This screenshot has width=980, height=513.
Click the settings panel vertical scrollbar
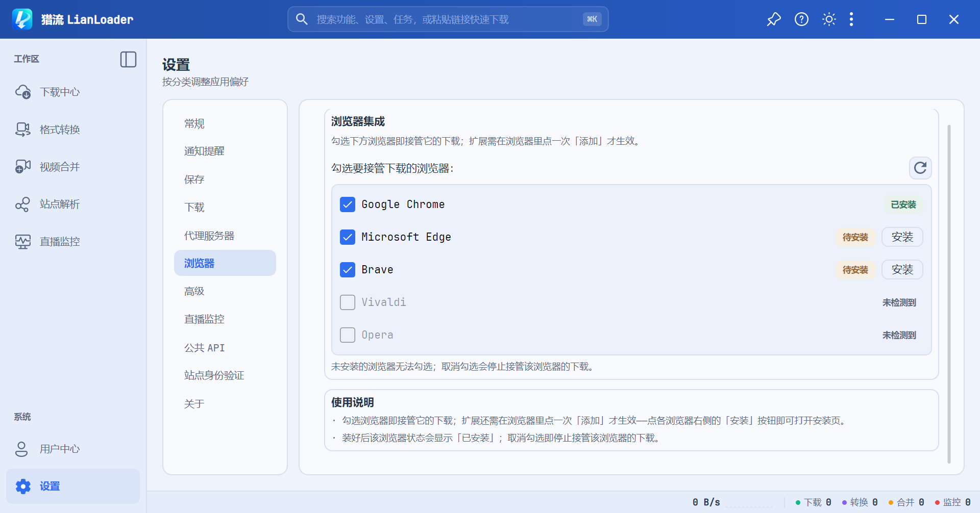coord(949,294)
